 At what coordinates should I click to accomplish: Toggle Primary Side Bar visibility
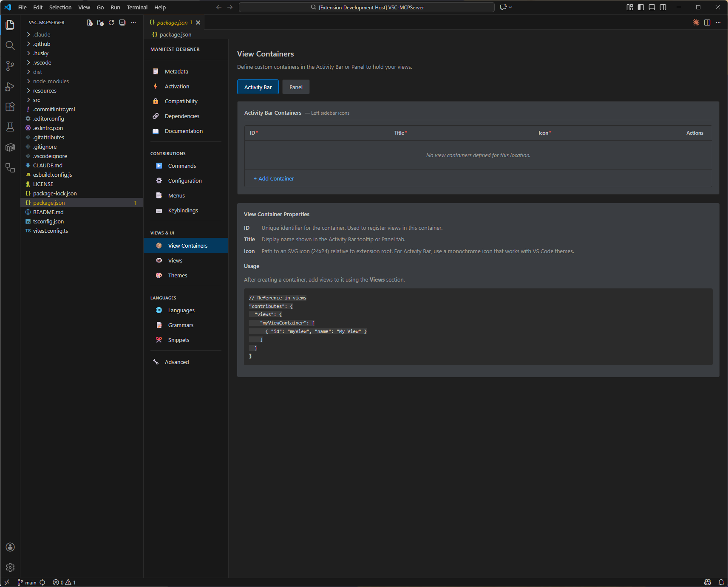coord(641,7)
